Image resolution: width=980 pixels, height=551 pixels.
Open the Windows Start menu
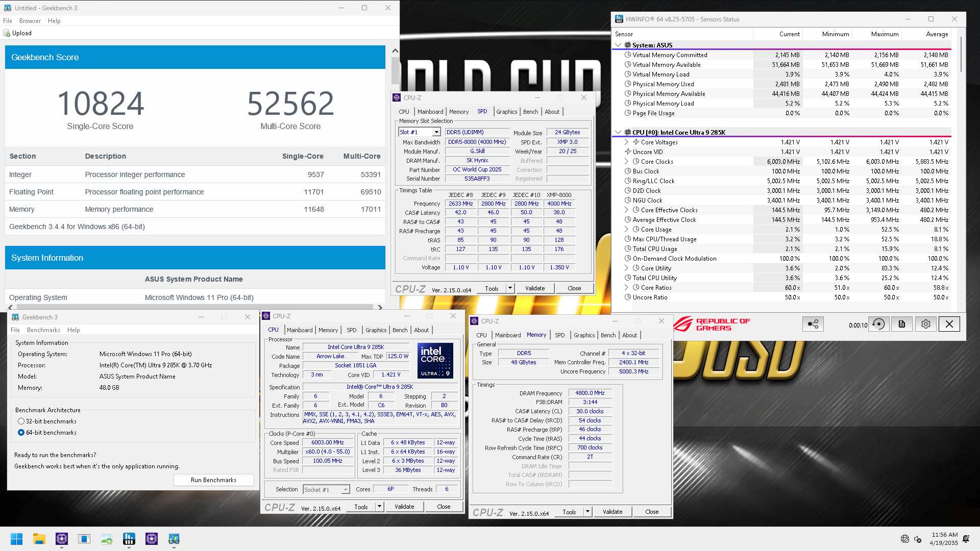(x=16, y=539)
